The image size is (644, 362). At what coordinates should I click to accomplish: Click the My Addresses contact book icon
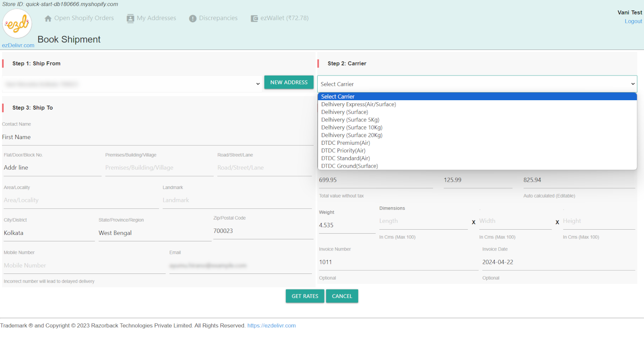[x=130, y=19]
